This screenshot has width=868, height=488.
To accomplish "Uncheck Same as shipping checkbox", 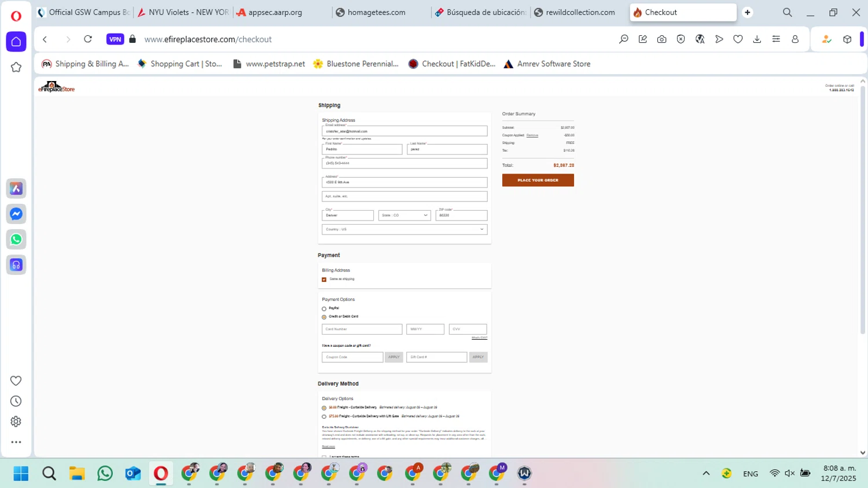I will click(324, 280).
